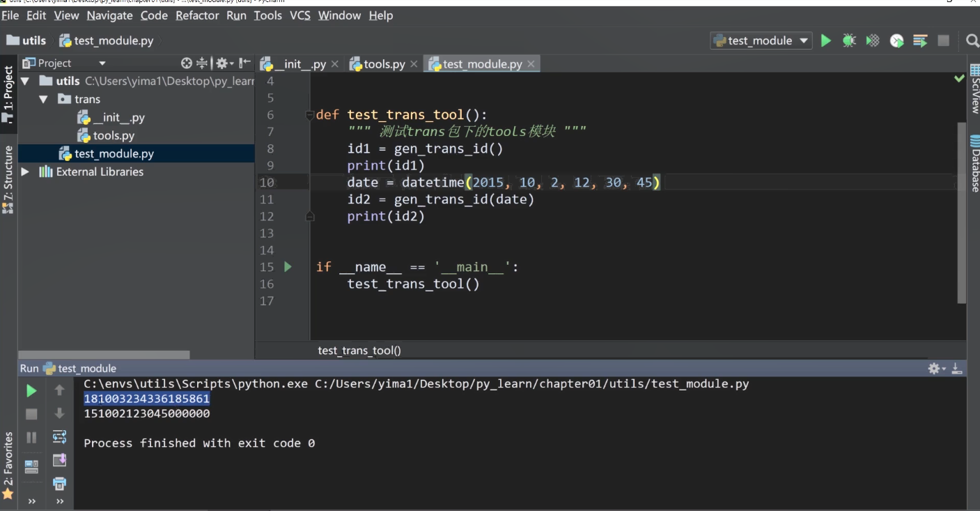Start debugging with the Debug bug icon

click(x=849, y=41)
